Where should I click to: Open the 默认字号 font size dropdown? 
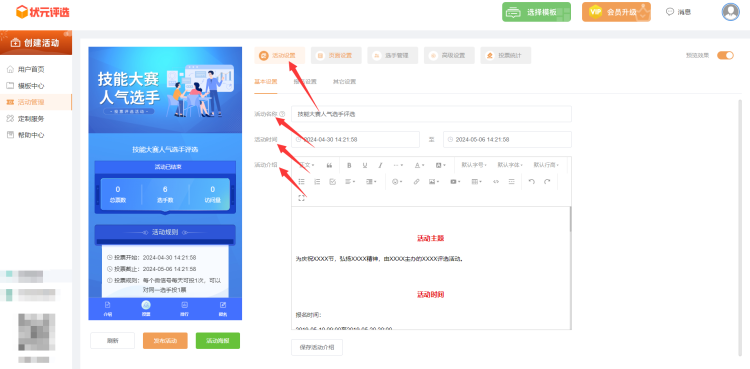(474, 165)
